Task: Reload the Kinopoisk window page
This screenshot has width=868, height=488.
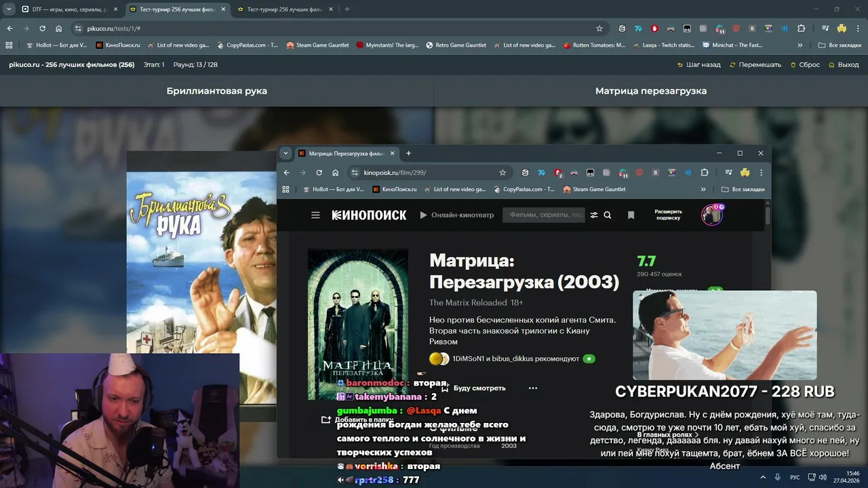Action: (x=319, y=173)
